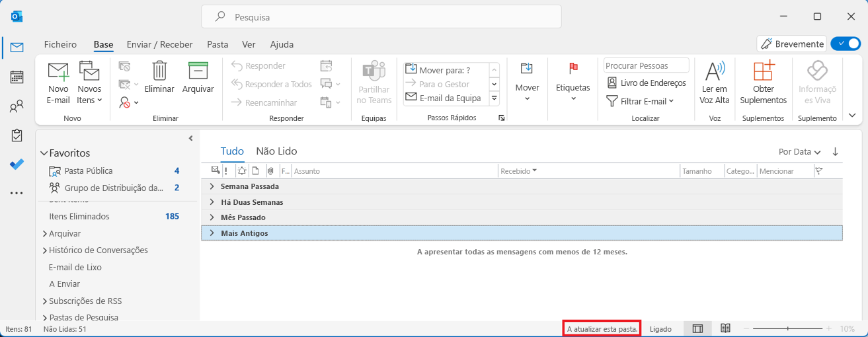
Task: Collapse the ribbon with chevron
Action: point(852,115)
